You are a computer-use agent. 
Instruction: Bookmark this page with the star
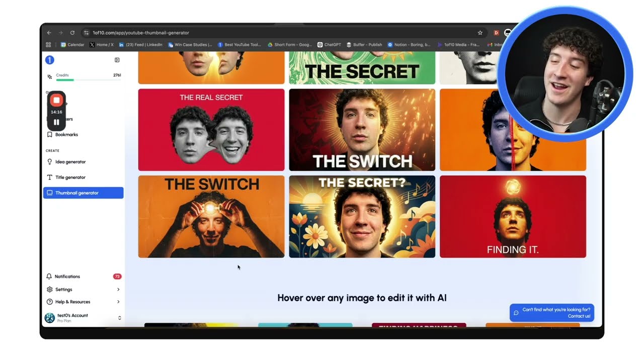pos(480,33)
